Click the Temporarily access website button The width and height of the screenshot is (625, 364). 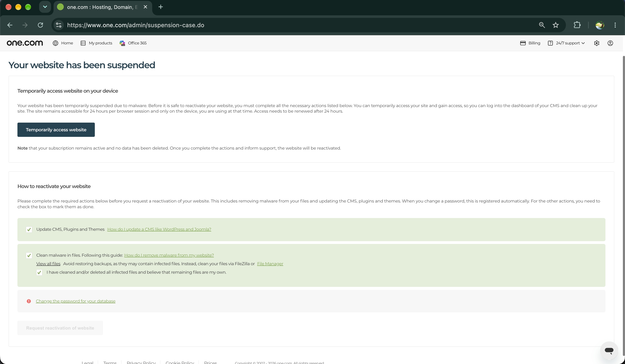tap(56, 130)
